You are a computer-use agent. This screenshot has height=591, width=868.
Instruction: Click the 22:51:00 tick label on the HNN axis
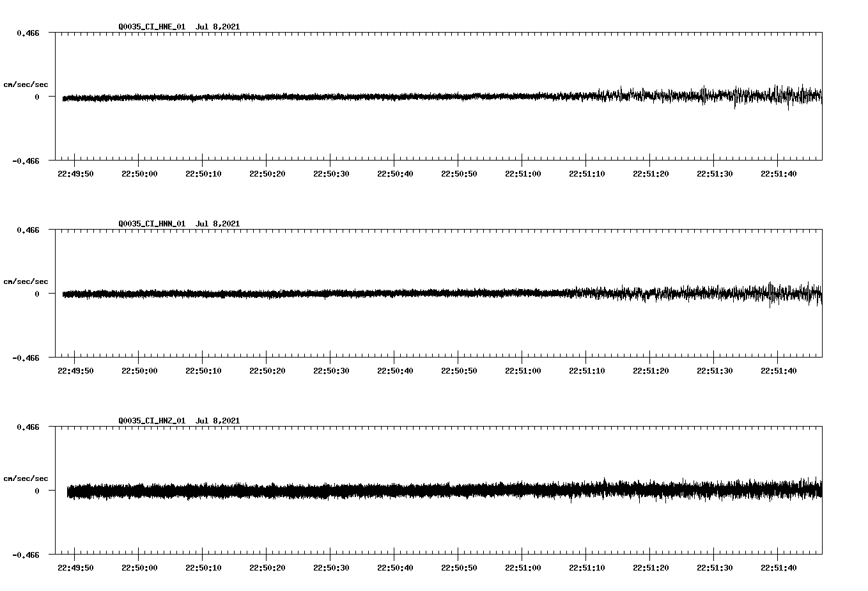[x=522, y=369]
